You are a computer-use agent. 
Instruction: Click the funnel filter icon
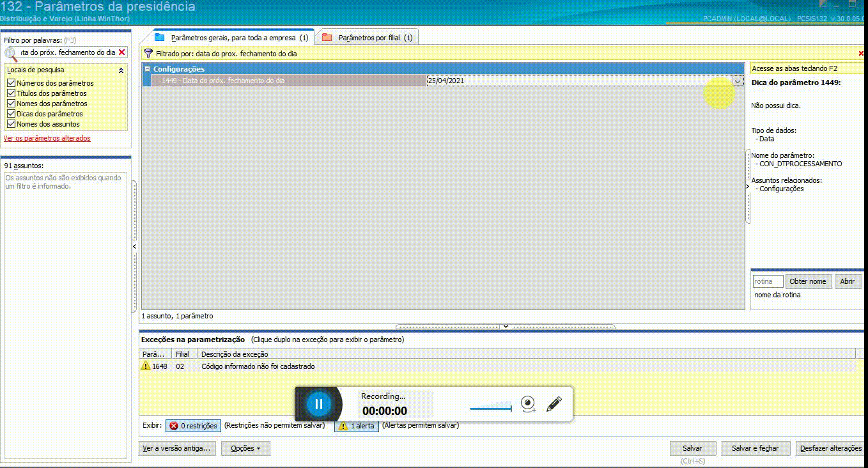click(148, 54)
